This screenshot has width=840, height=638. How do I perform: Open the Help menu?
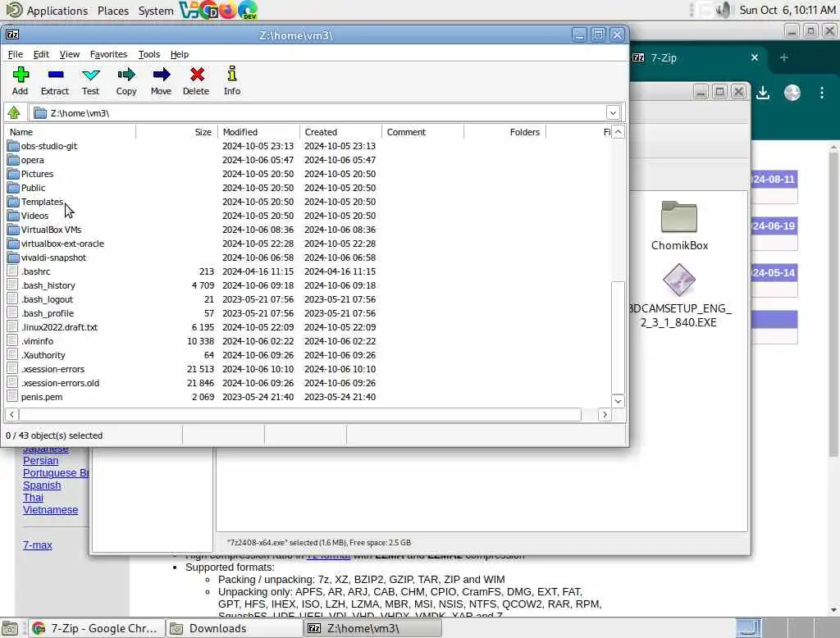point(180,54)
